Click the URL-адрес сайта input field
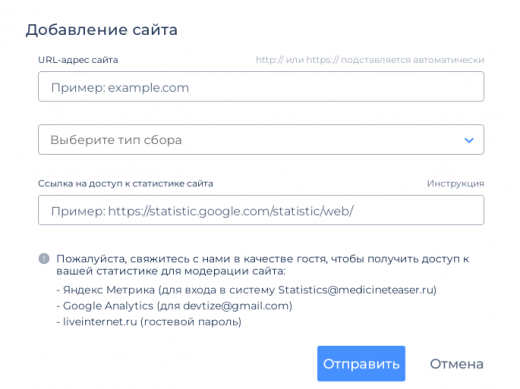The image size is (520, 389). [261, 87]
